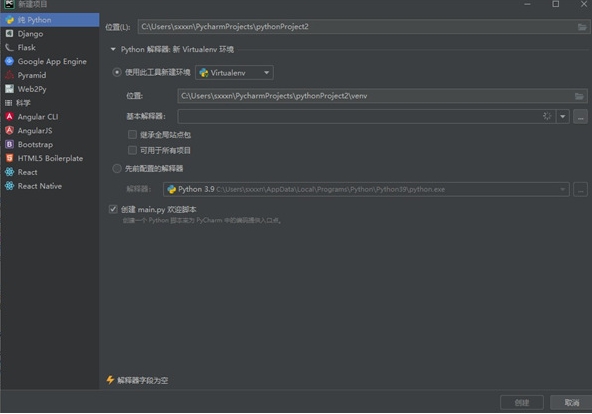Click the venv 位置 path field

382,96
